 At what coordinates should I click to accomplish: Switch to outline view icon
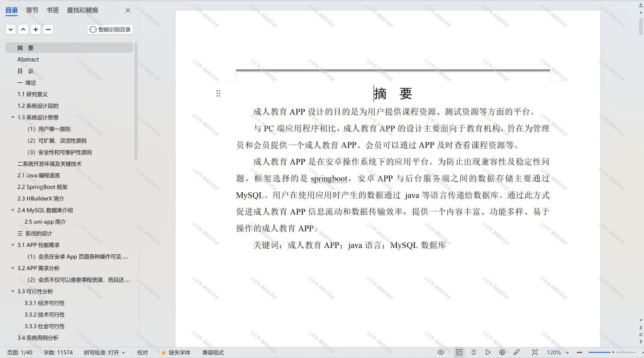(473, 352)
